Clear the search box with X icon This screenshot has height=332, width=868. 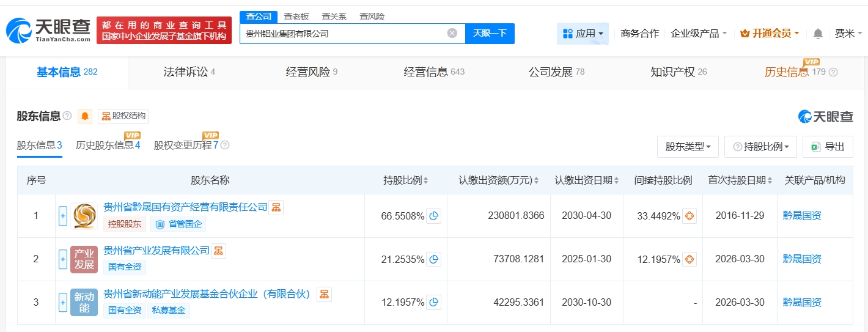(x=452, y=34)
